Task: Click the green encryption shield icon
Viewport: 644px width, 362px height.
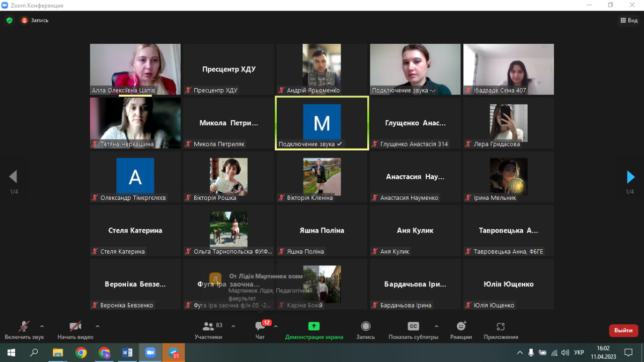Action: (x=9, y=21)
